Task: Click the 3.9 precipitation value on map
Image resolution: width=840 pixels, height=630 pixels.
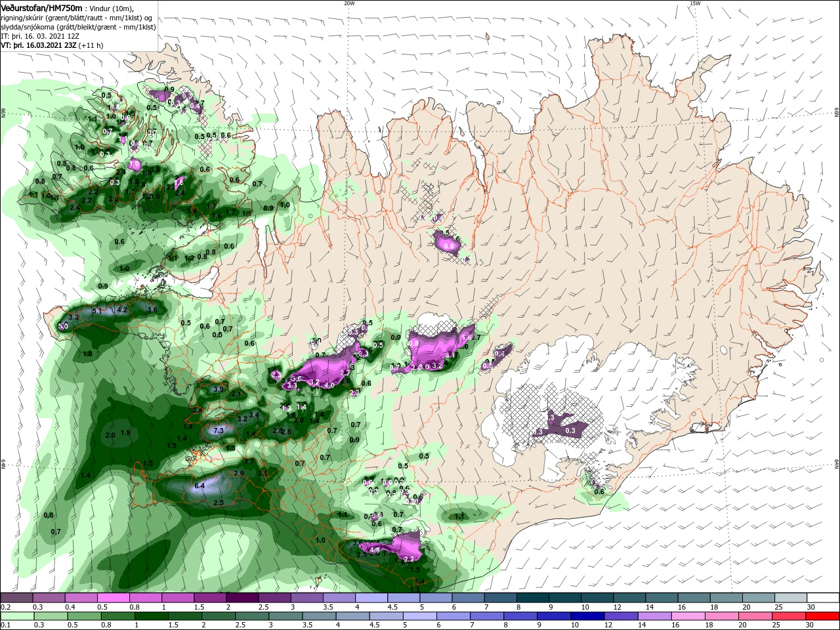Action: pyautogui.click(x=219, y=389)
